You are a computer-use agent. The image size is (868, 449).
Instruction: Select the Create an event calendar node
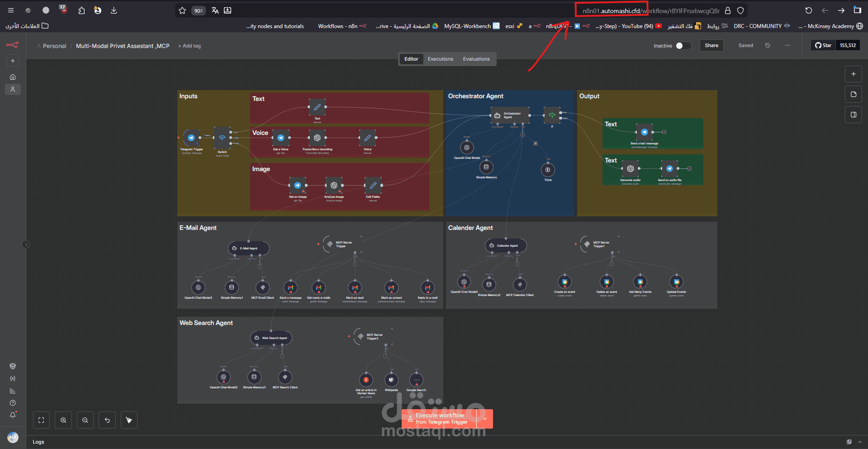pyautogui.click(x=564, y=282)
